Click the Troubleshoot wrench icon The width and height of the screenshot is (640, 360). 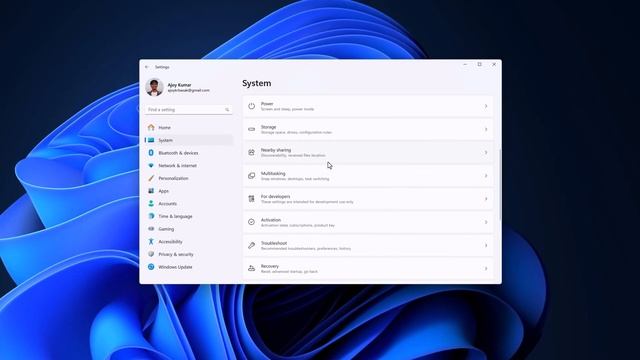[251, 245]
